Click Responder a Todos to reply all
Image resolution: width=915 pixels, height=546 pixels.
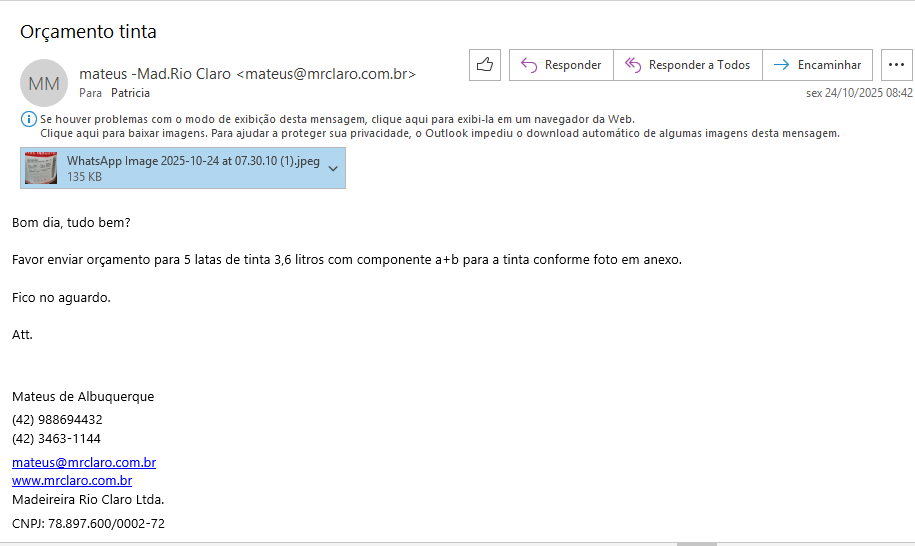(x=687, y=65)
